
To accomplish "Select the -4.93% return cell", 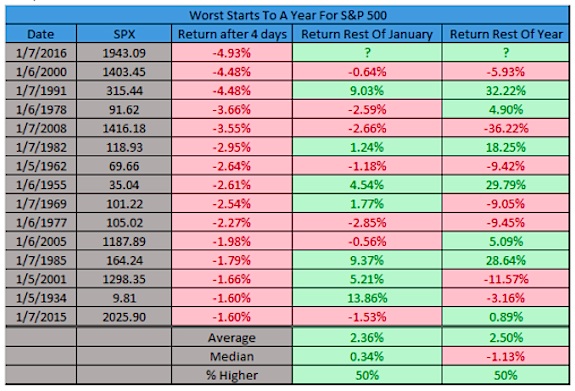I will coord(232,53).
